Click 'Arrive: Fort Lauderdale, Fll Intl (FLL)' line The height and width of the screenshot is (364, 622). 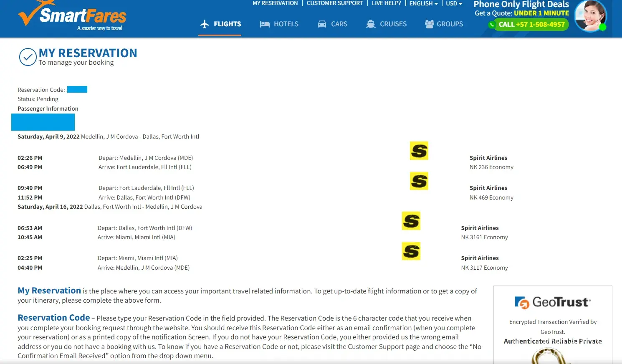(145, 167)
